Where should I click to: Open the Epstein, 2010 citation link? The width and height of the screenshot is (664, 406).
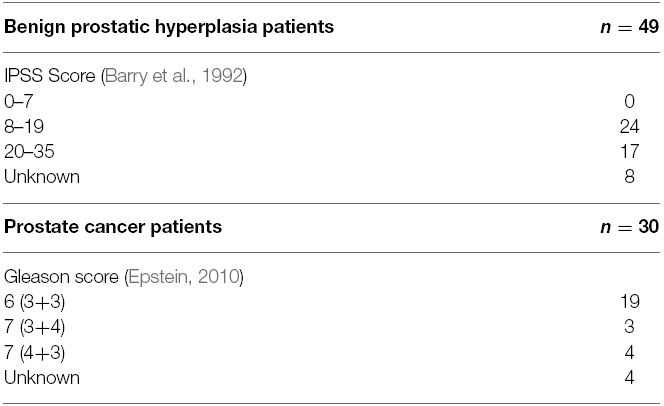click(184, 277)
